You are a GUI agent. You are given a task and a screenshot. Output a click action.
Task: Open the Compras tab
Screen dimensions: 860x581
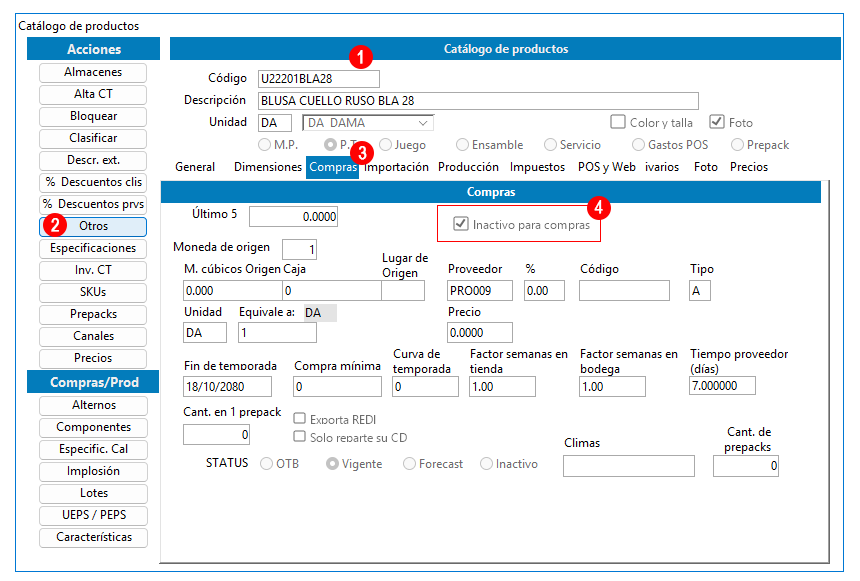coord(332,167)
